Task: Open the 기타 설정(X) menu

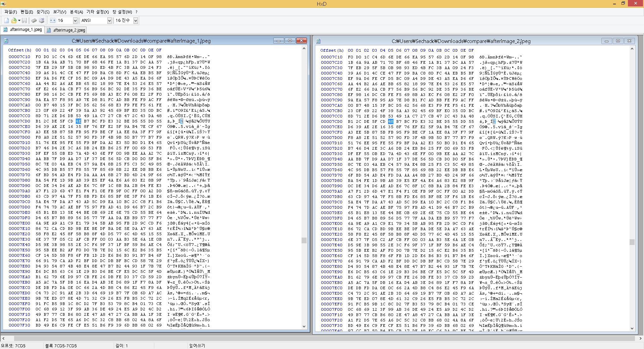Action: 98,12
